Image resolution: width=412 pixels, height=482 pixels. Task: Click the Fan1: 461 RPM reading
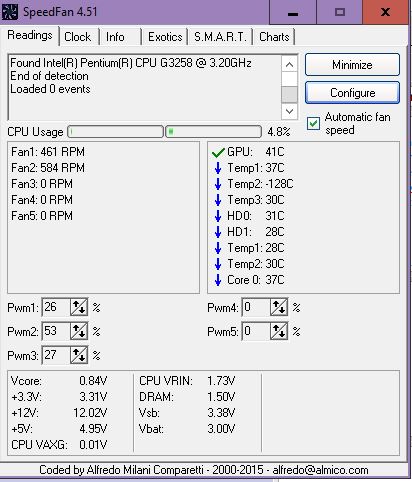tap(48, 152)
